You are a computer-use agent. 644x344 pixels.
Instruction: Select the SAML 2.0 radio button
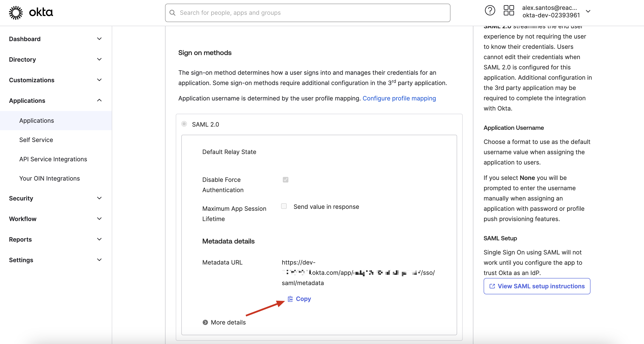point(184,124)
